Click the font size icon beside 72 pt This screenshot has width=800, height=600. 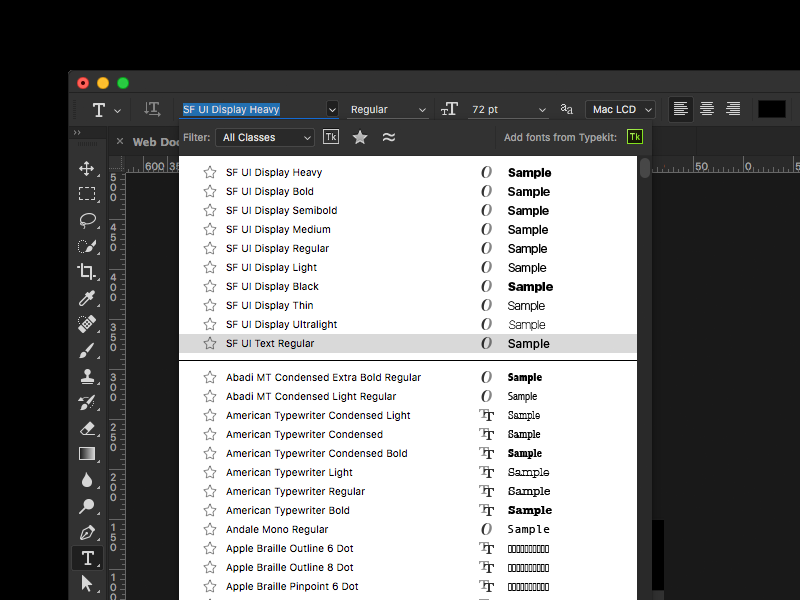449,109
